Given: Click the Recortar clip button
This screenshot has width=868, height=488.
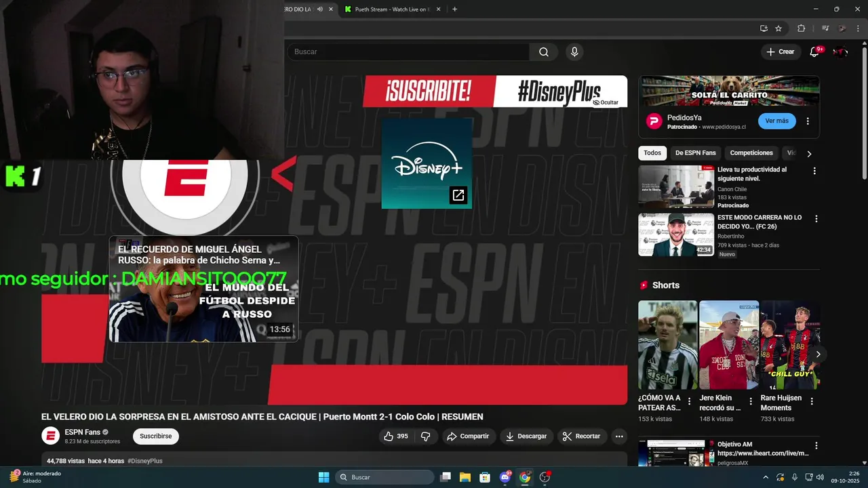Looking at the screenshot, I should click(x=582, y=436).
